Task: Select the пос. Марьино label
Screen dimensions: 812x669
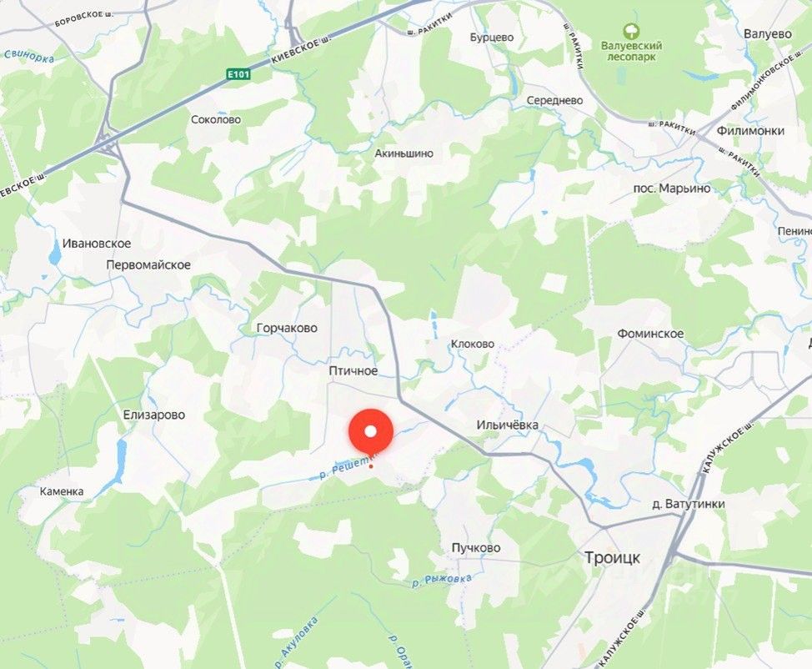Action: (672, 189)
